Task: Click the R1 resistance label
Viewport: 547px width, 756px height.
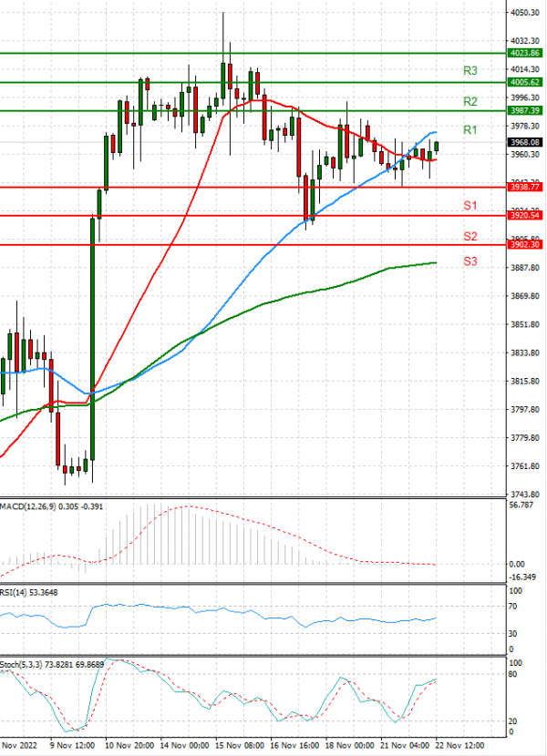Action: (470, 129)
